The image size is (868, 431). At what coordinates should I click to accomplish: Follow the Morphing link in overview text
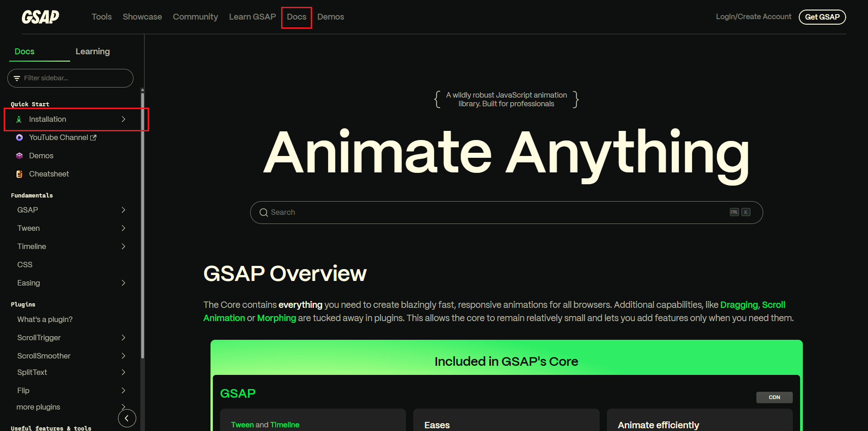(276, 318)
